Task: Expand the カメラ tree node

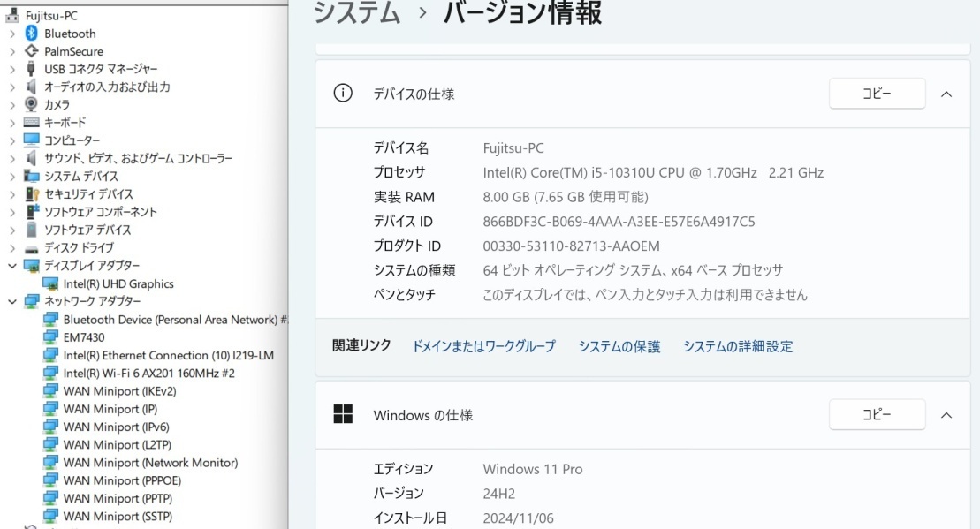Action: point(12,105)
